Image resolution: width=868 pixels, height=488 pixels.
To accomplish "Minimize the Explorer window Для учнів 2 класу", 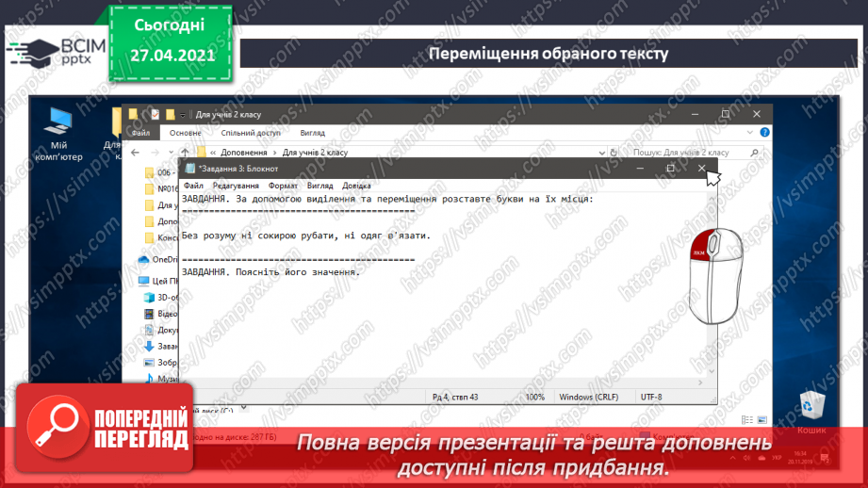I will point(695,114).
